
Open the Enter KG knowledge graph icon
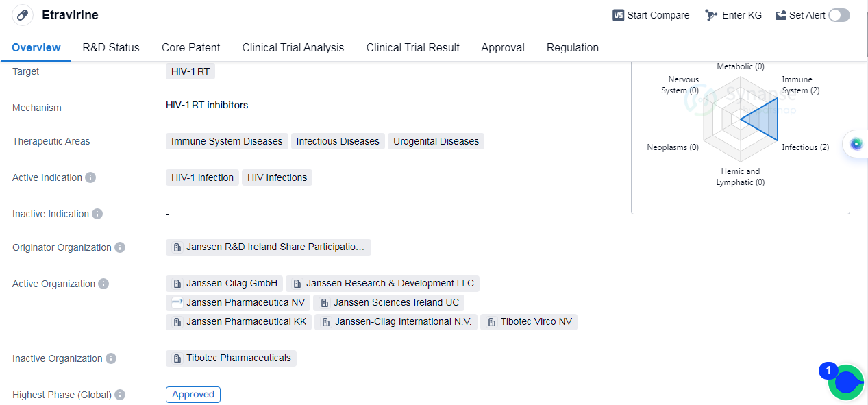coord(711,15)
